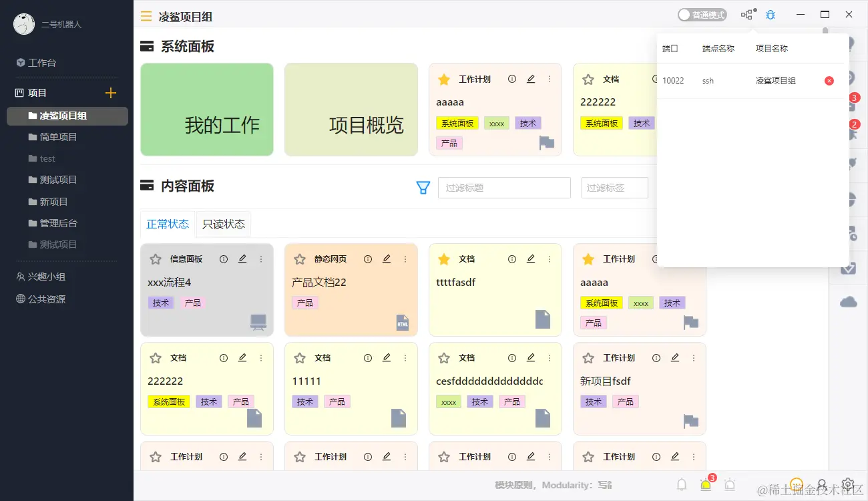Image resolution: width=868 pixels, height=501 pixels.
Task: Click the grey alarm light icon
Action: pyautogui.click(x=730, y=485)
